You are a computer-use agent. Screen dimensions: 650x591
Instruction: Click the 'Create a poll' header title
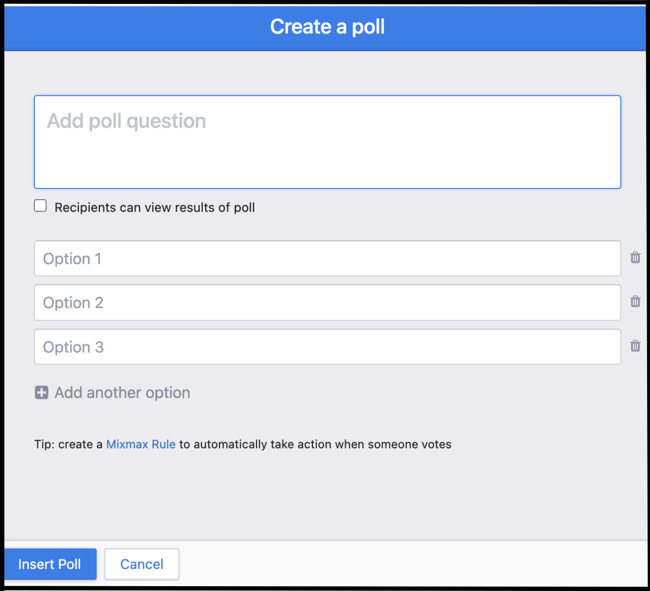[x=327, y=27]
